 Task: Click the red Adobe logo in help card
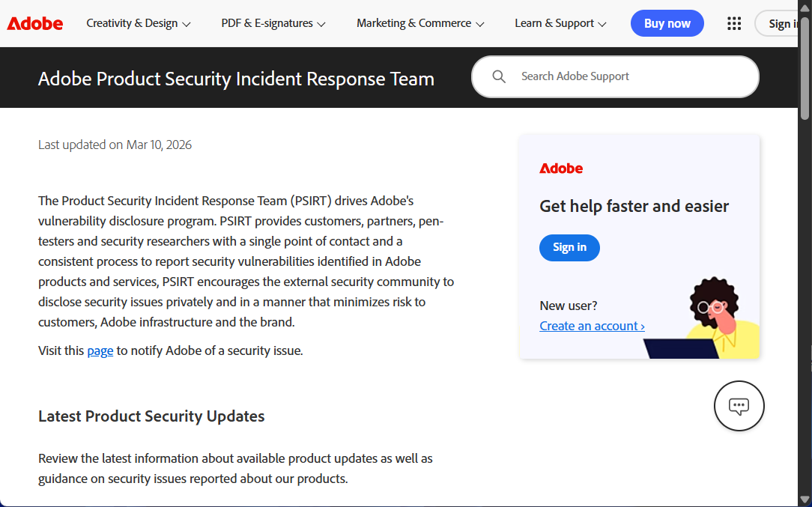click(561, 169)
